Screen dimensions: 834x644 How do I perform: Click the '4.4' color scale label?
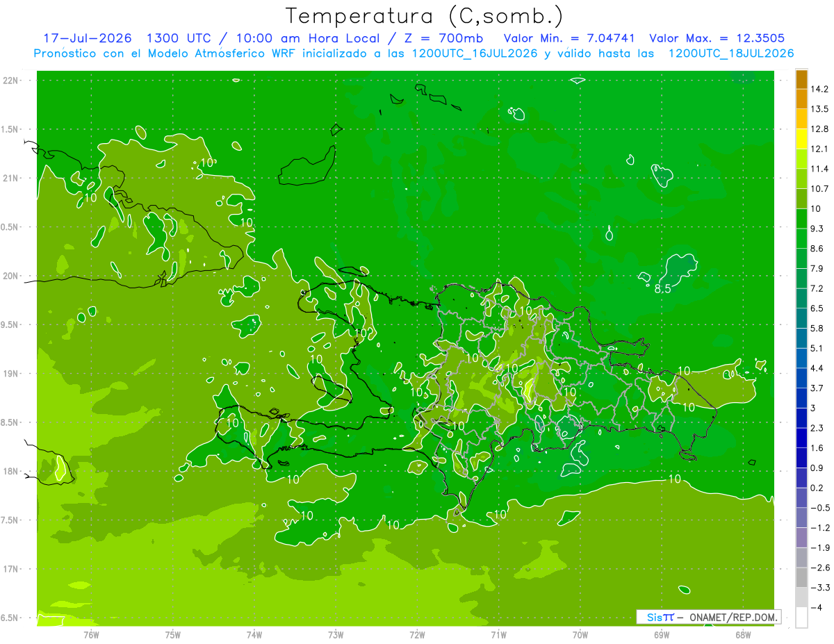(817, 368)
